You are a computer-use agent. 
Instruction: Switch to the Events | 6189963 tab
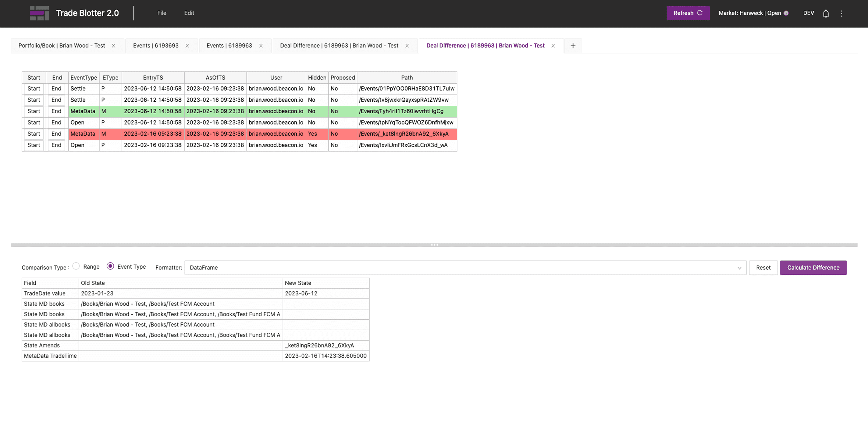(229, 46)
